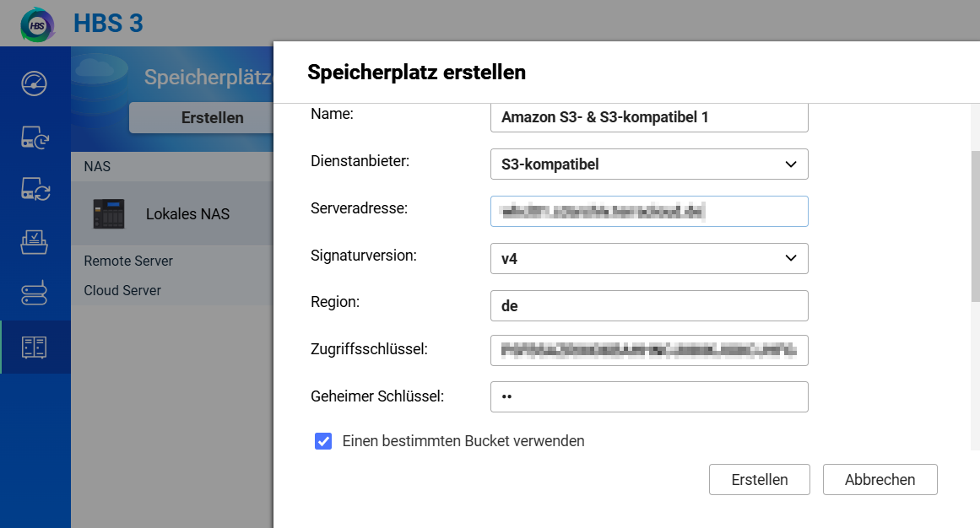Select the Storage Spaces sidebar icon
The width and height of the screenshot is (980, 528).
click(x=35, y=347)
